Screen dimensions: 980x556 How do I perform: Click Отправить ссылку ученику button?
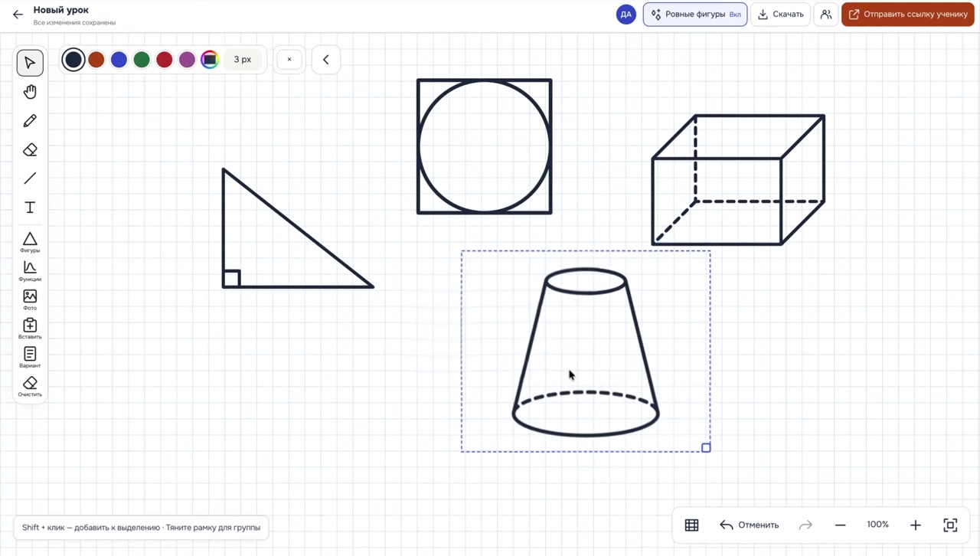908,15
